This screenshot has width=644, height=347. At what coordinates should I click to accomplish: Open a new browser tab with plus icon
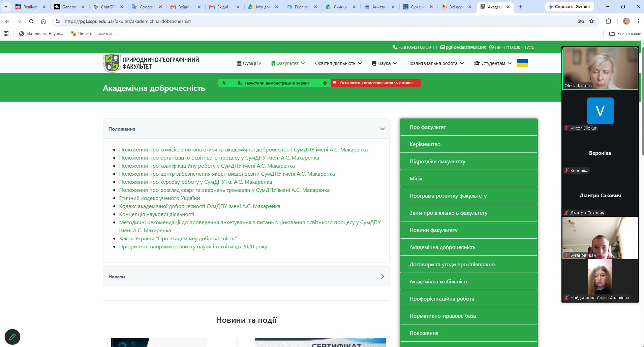tap(520, 7)
